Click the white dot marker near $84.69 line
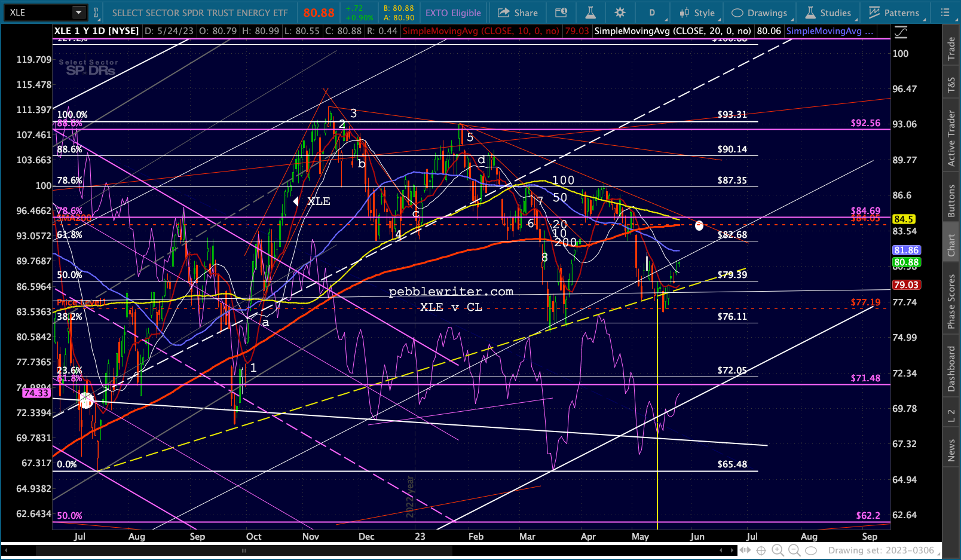 pyautogui.click(x=699, y=226)
